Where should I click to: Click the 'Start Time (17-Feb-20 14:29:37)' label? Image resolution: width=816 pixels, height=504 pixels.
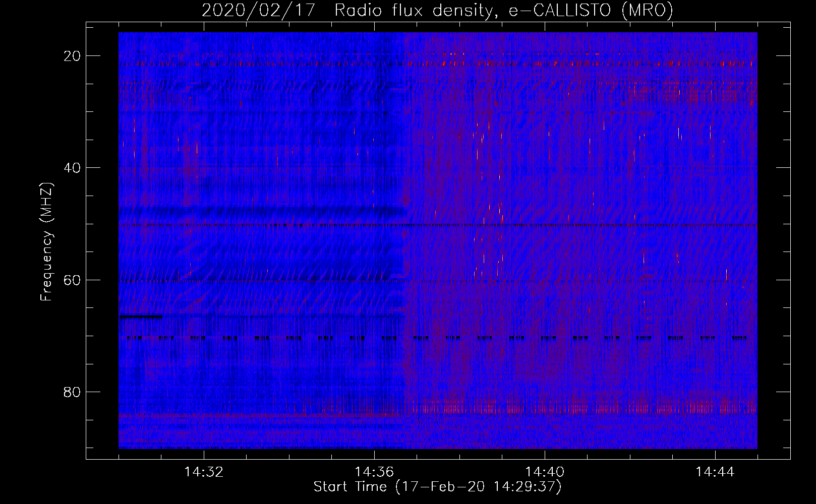coord(437,487)
